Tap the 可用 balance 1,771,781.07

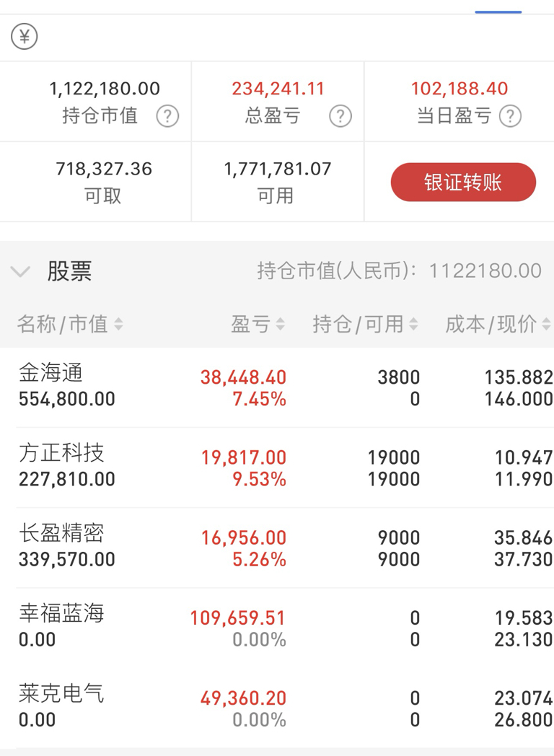pyautogui.click(x=278, y=169)
